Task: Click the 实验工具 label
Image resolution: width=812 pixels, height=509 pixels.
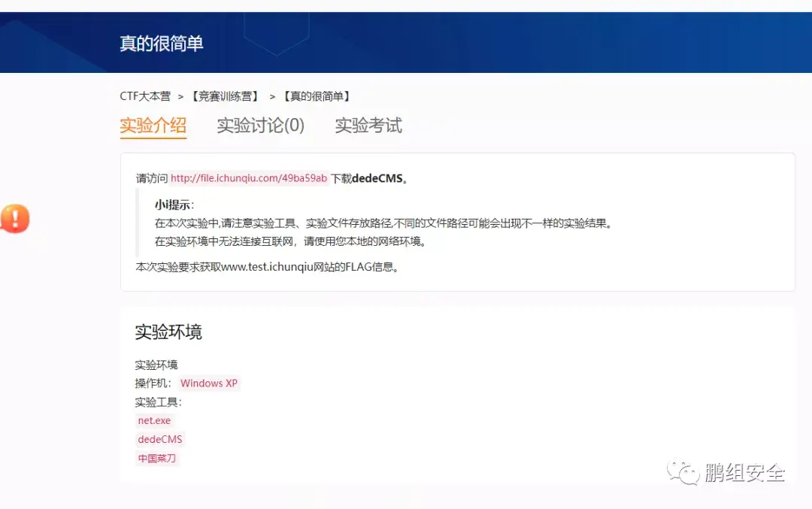Action: (x=159, y=402)
